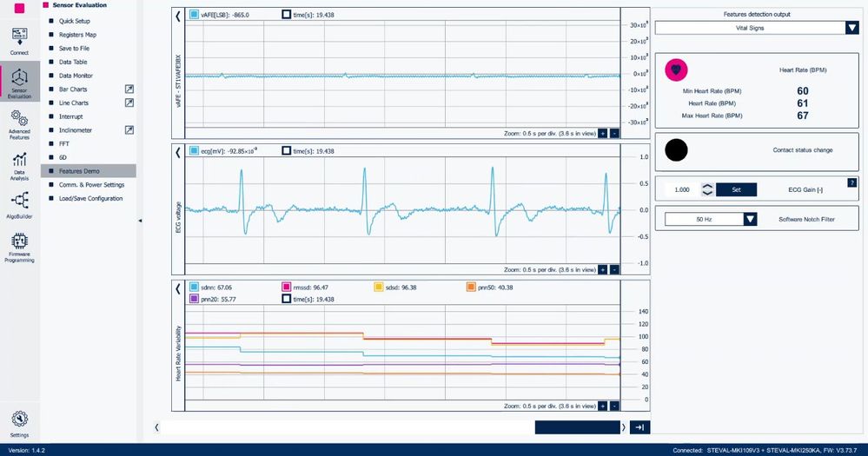This screenshot has height=456, width=868.
Task: Click the Min Heart Rate value 60
Action: [x=803, y=90]
